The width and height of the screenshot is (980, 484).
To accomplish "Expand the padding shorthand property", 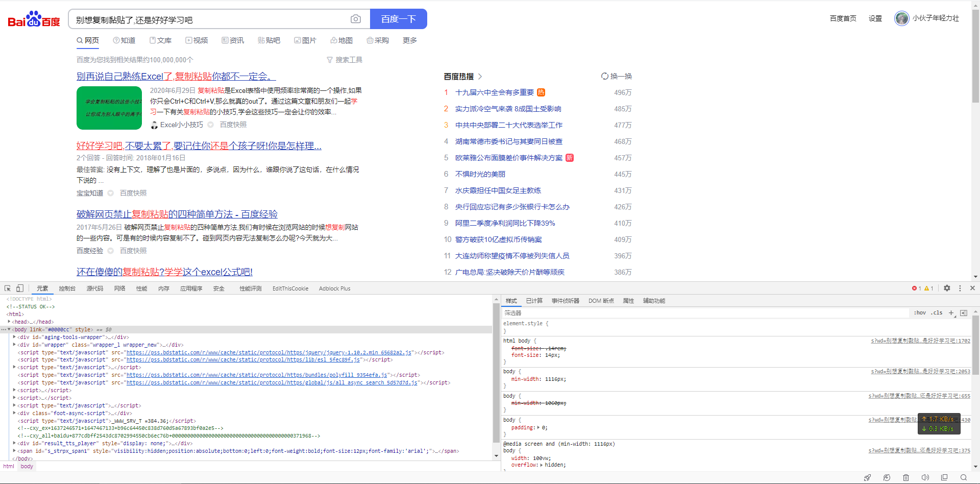I will (538, 427).
